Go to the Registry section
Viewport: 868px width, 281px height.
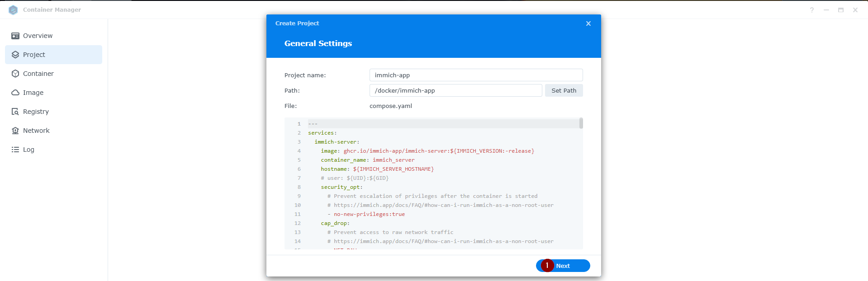(36, 112)
